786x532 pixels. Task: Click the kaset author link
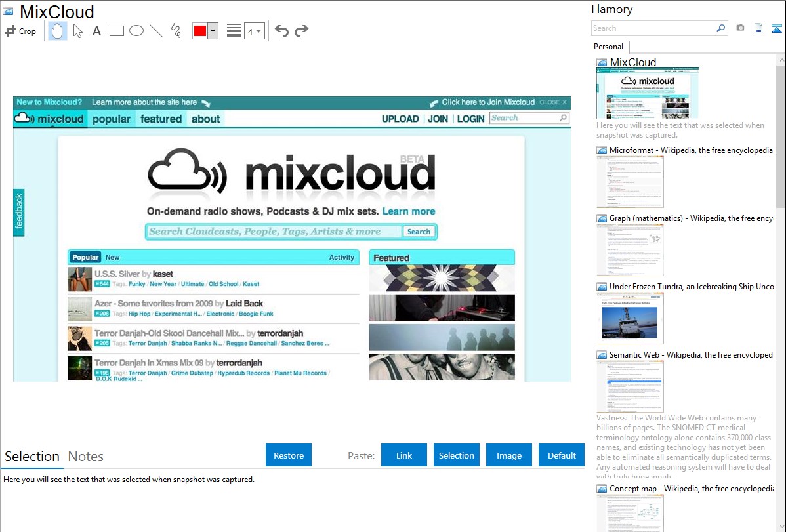163,274
